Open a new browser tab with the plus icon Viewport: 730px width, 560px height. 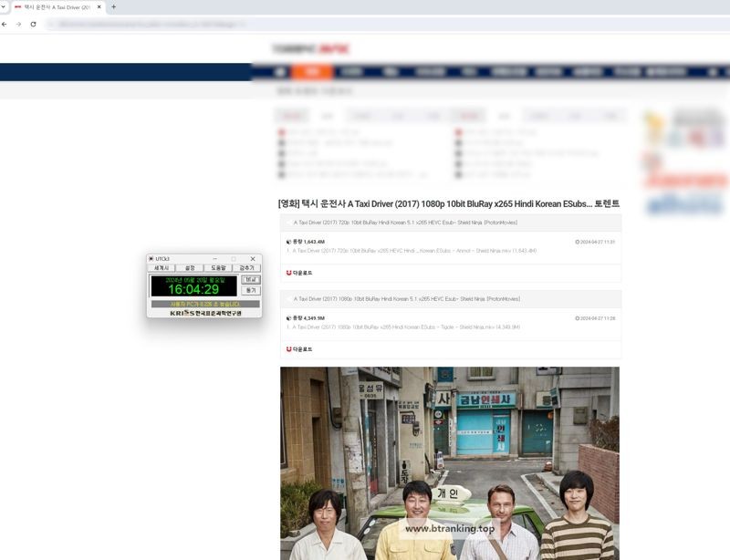tap(113, 7)
